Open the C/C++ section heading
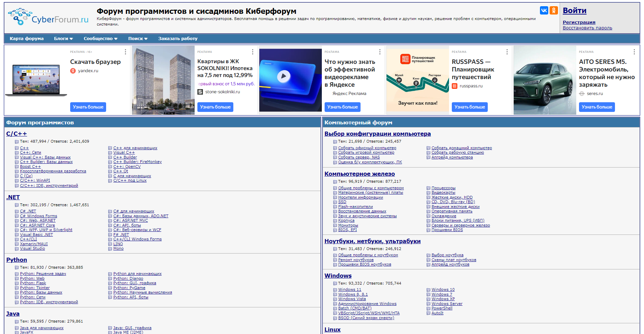Viewport: 644px width, 334px height. (x=17, y=134)
